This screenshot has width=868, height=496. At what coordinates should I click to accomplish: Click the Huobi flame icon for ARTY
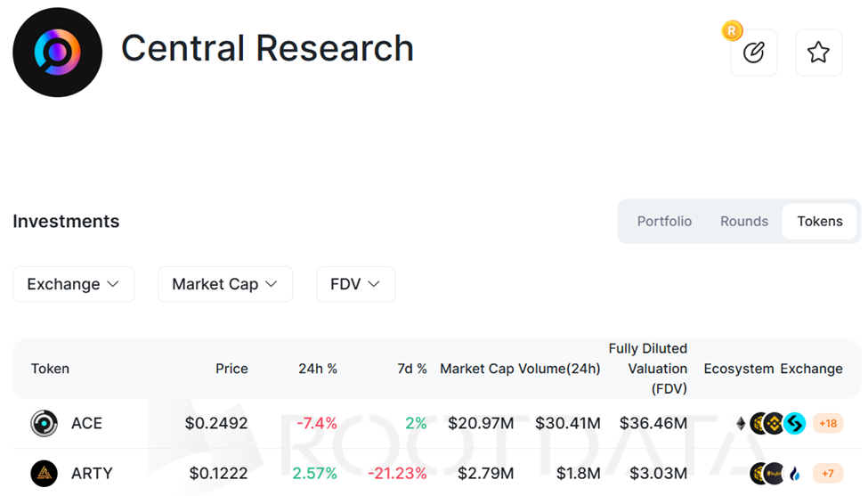[x=794, y=473]
